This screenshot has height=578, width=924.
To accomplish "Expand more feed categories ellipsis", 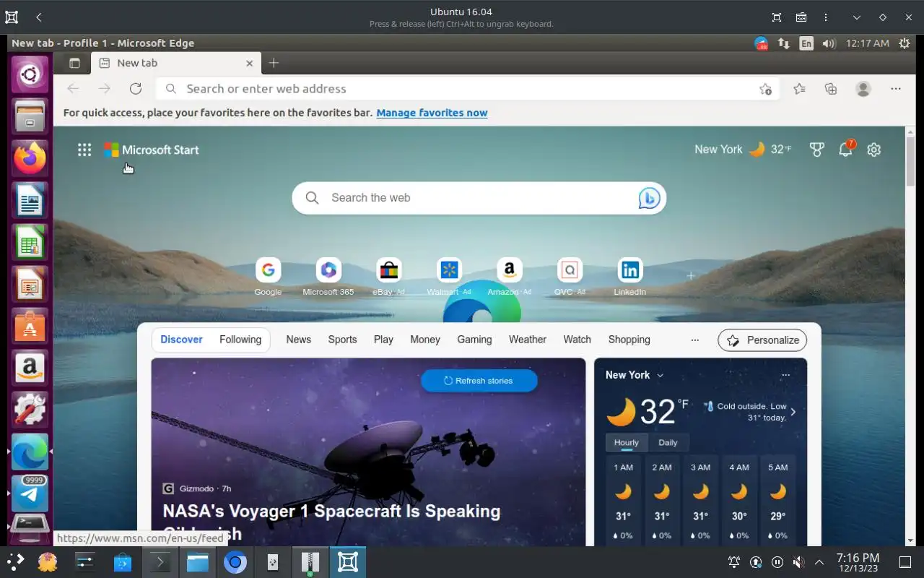I will (694, 340).
